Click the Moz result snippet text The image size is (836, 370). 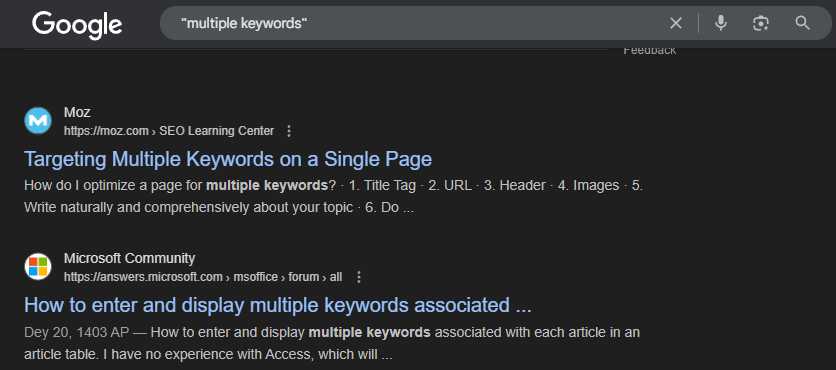333,197
